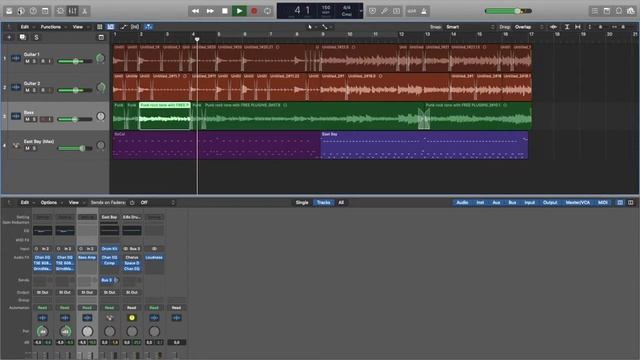Open the Tracks area Functions menu

[51, 27]
